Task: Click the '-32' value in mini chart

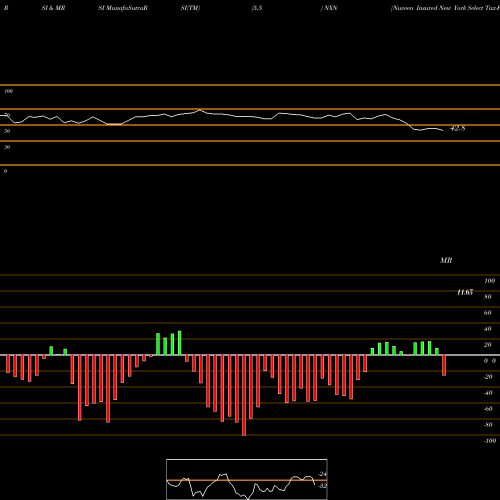Action: click(x=322, y=486)
